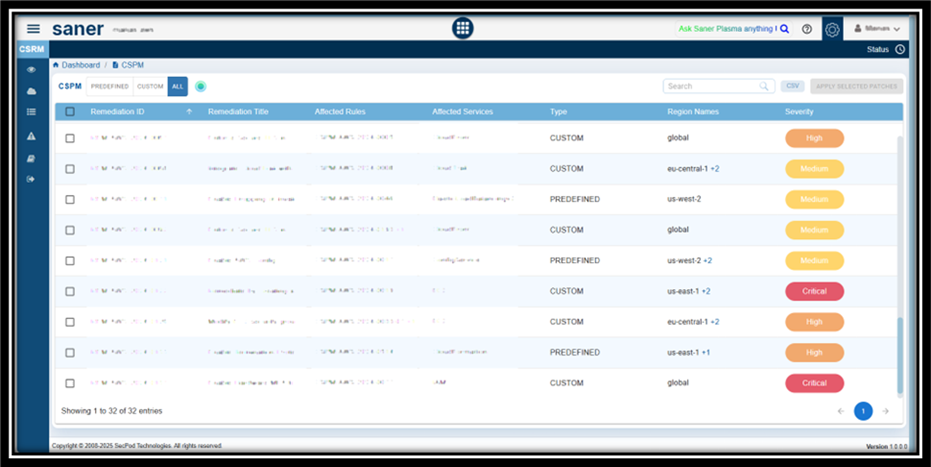
Task: Expand +1 regions next to us-east-1
Action: 706,352
